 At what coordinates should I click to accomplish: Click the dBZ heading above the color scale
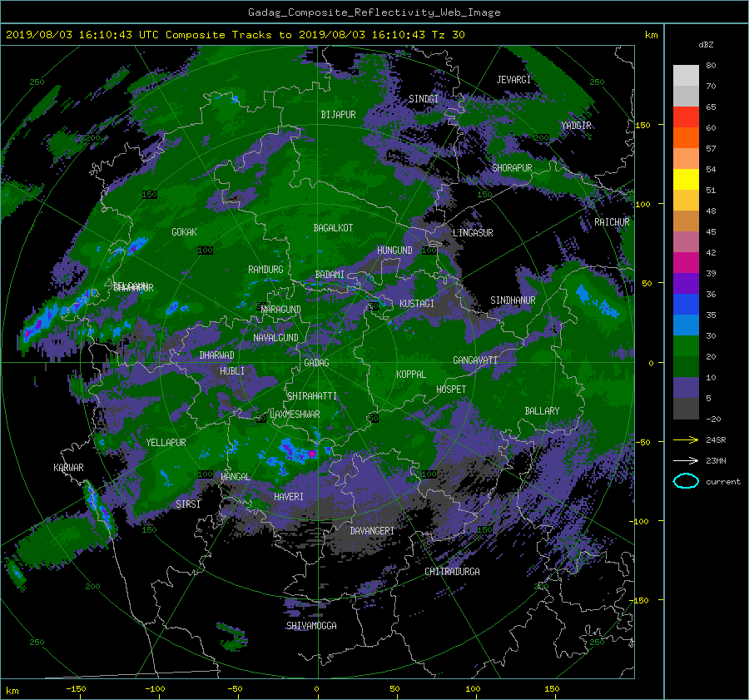pos(706,44)
